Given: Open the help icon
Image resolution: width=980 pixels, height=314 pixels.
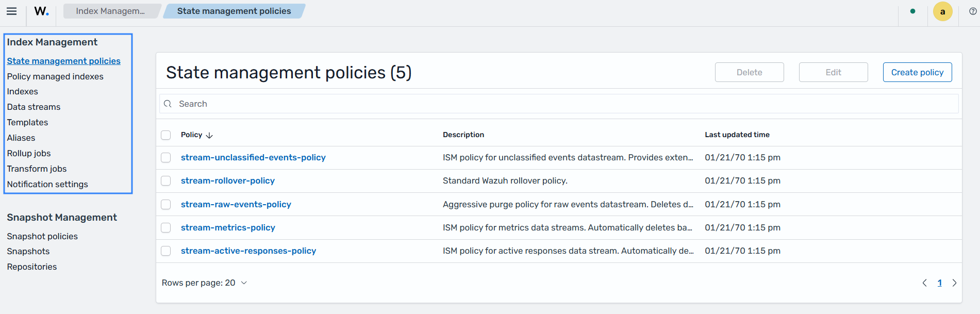Looking at the screenshot, I should [973, 11].
